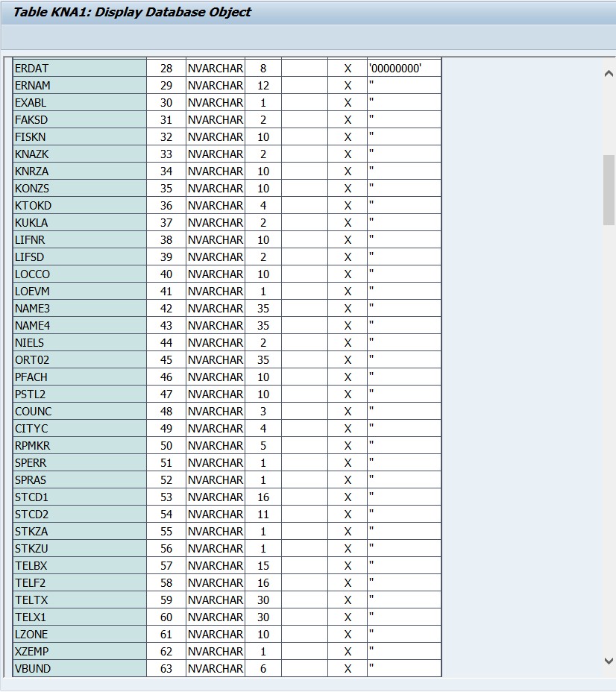Click the X flag in TELF2 row

point(348,582)
